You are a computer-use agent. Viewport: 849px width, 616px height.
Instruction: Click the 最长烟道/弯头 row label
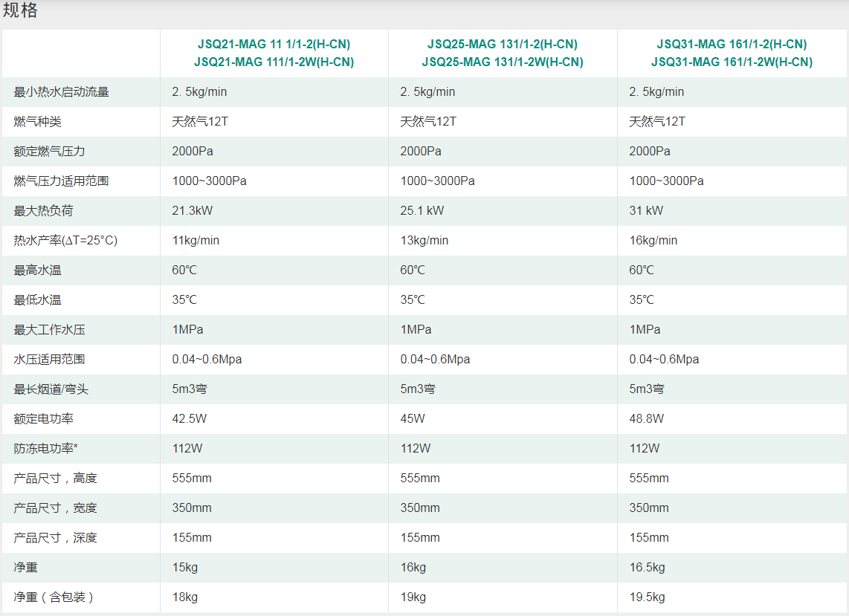click(x=51, y=389)
